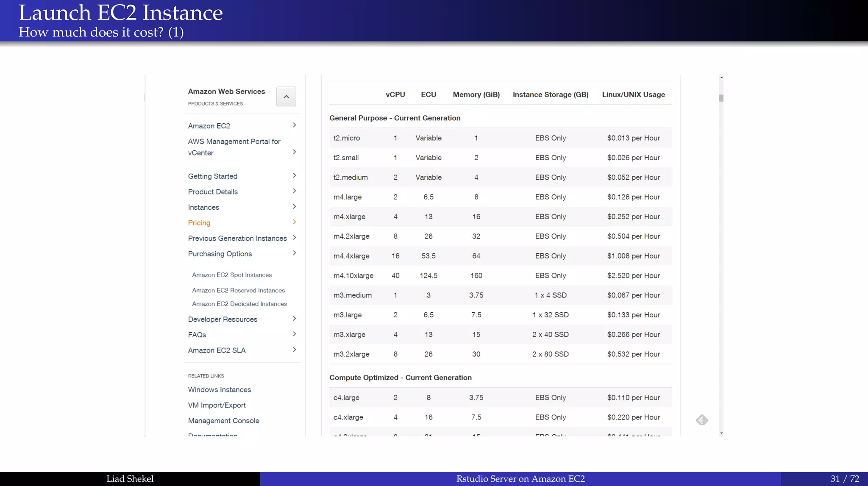This screenshot has width=868, height=486.
Task: Open Previous Generation Instances
Action: [x=237, y=238]
